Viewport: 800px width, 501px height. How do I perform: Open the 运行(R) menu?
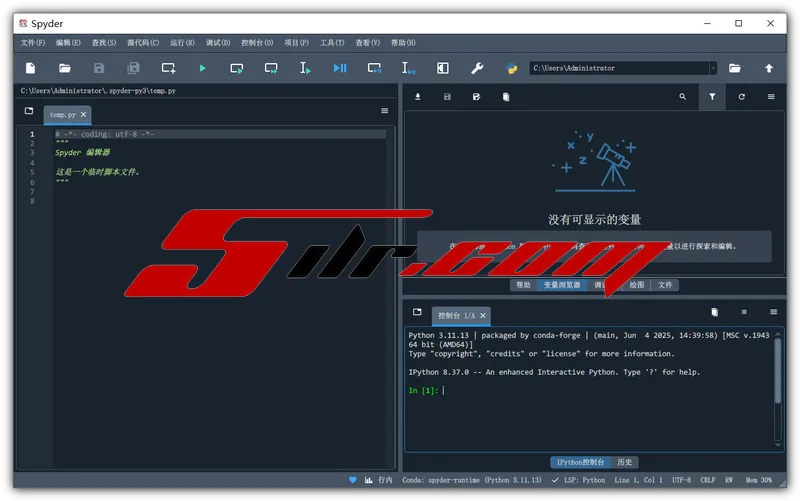pos(182,43)
